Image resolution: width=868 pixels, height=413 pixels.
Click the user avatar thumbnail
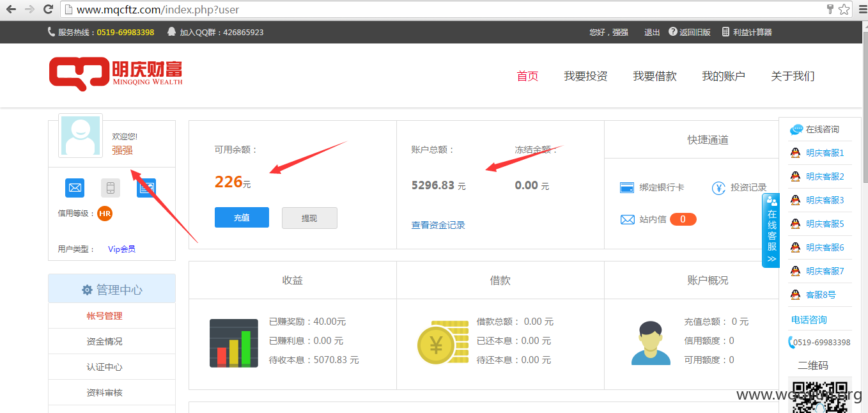coord(81,136)
